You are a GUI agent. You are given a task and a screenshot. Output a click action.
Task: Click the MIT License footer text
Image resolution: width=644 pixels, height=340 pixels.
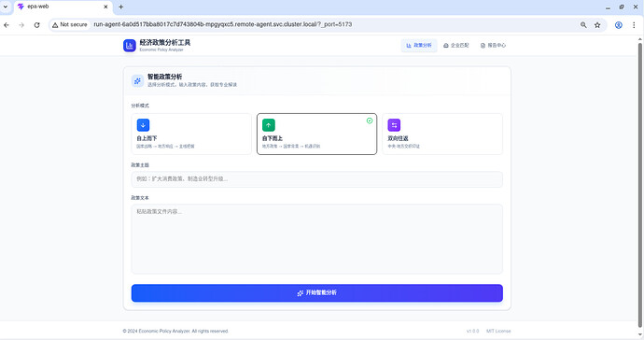pyautogui.click(x=498, y=331)
